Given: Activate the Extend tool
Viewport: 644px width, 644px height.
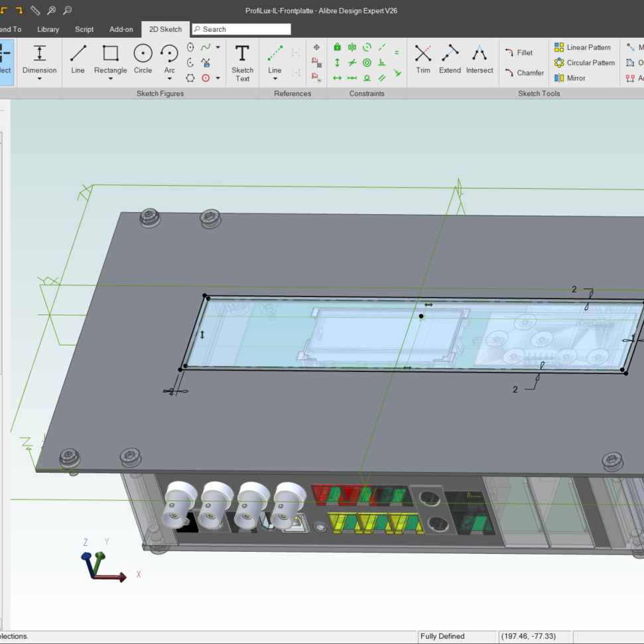Looking at the screenshot, I should click(x=450, y=58).
